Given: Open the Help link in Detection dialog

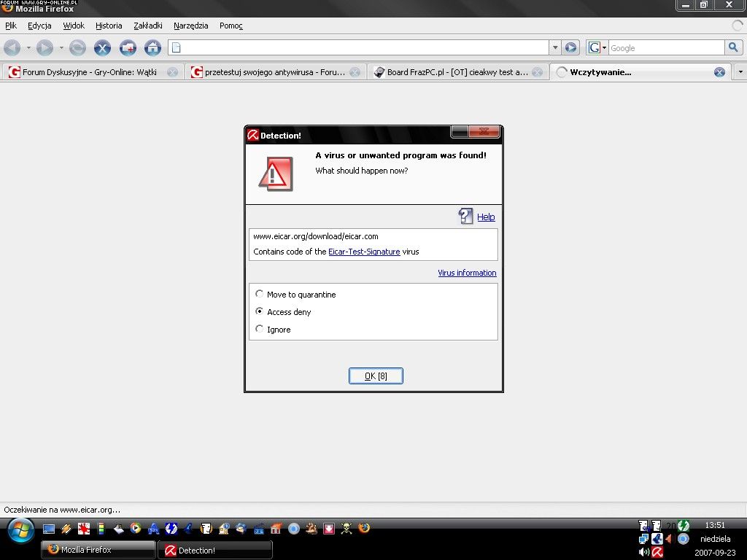Looking at the screenshot, I should click(x=486, y=217).
